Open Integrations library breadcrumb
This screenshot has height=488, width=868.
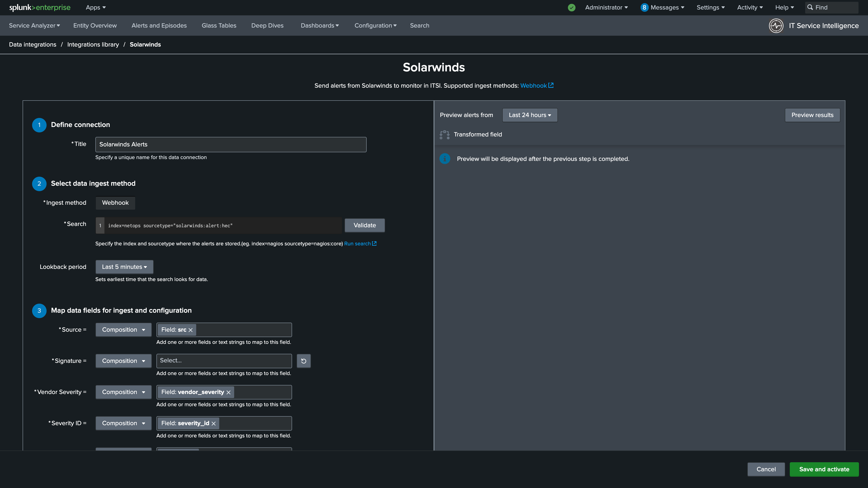click(x=93, y=45)
